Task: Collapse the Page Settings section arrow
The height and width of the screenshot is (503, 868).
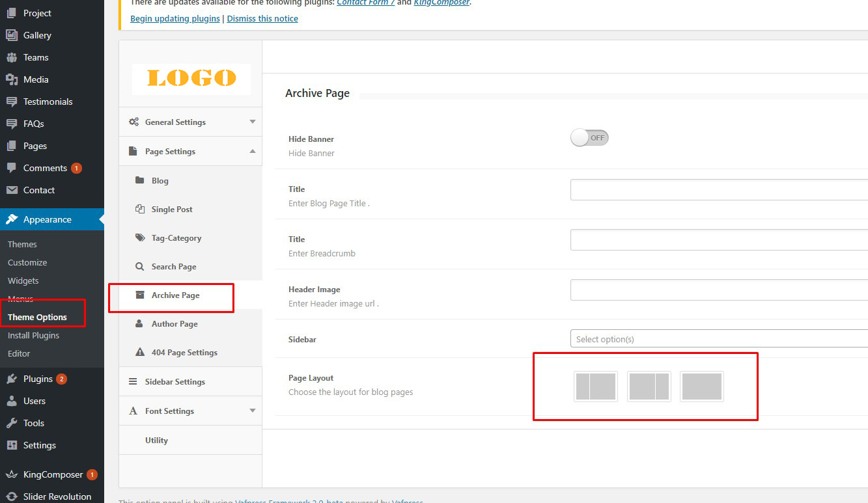Action: [253, 152]
